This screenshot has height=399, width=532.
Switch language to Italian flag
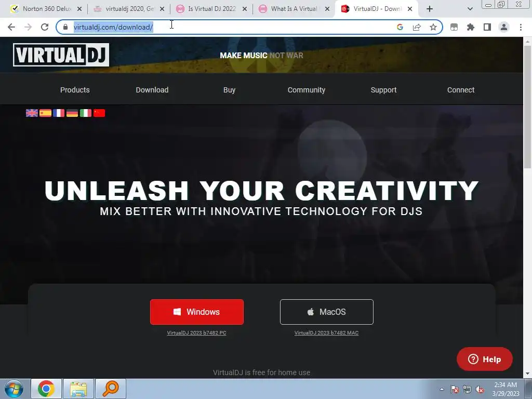pos(86,113)
